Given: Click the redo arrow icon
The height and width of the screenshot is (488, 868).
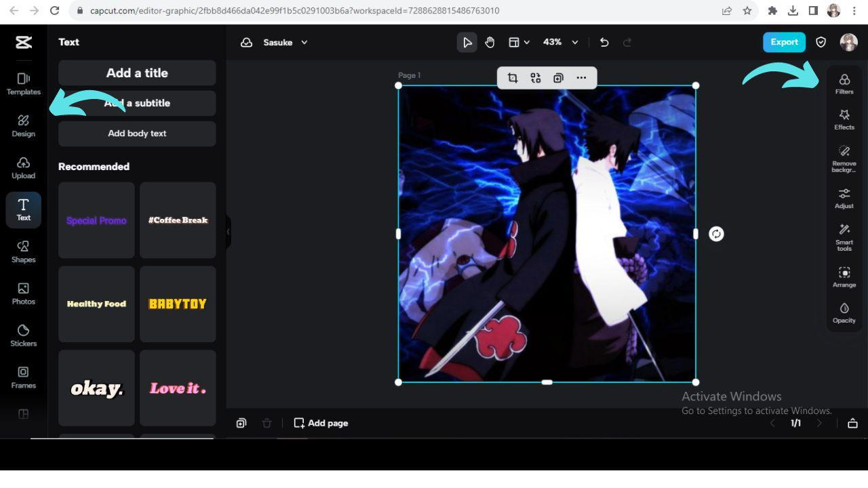Looking at the screenshot, I should click(x=627, y=43).
